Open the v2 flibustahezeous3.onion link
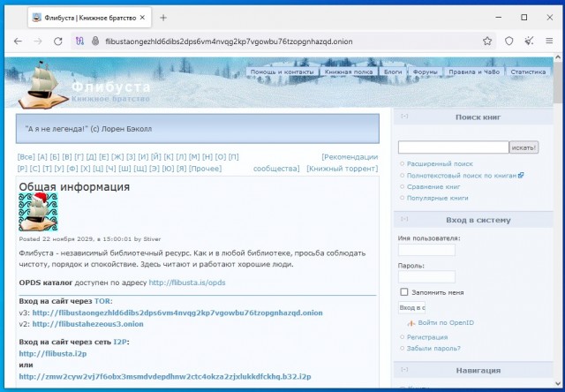Screen dimensions: 565x392 (x=88, y=324)
